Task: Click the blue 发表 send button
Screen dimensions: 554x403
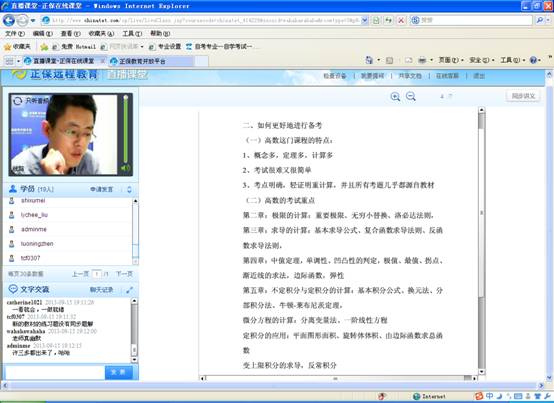Action: pos(119,373)
